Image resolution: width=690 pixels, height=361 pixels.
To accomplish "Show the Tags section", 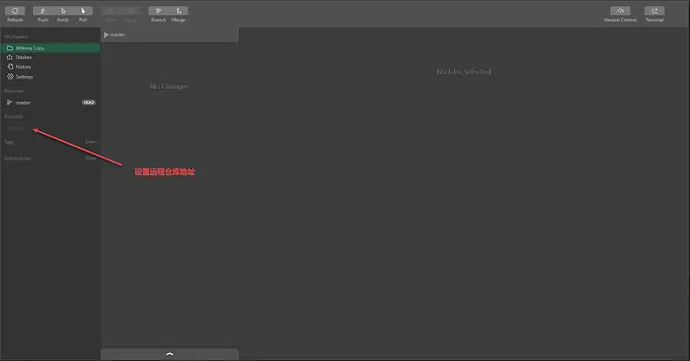I will [x=91, y=142].
